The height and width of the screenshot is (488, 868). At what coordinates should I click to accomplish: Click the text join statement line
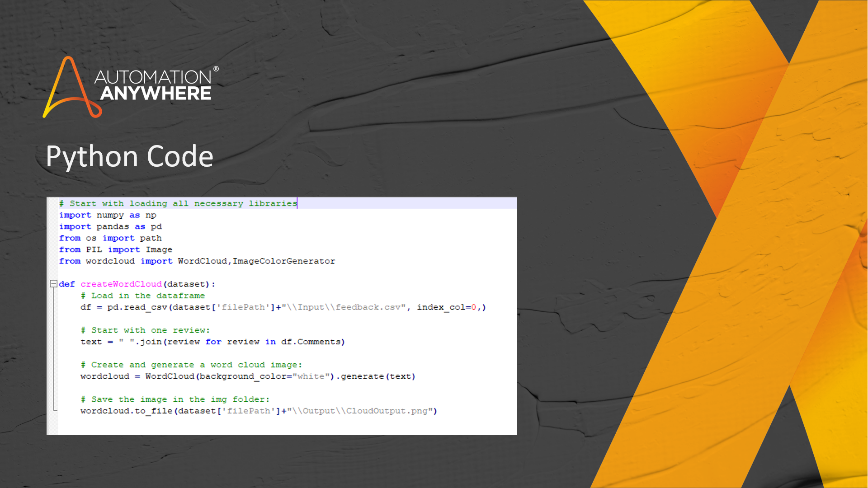pos(212,342)
